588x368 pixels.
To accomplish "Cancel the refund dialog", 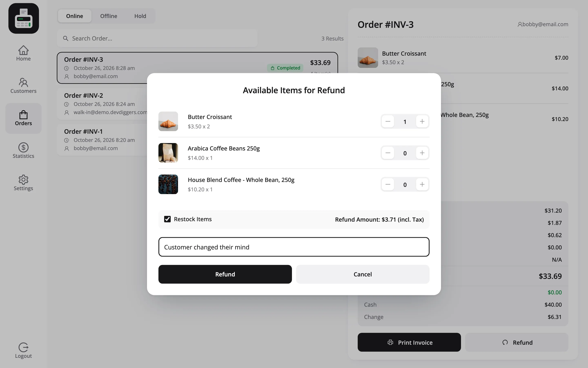I will pos(363,274).
